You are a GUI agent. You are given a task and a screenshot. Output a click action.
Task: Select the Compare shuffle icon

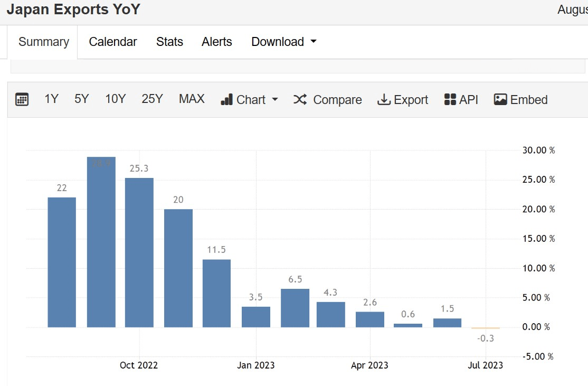tap(300, 99)
